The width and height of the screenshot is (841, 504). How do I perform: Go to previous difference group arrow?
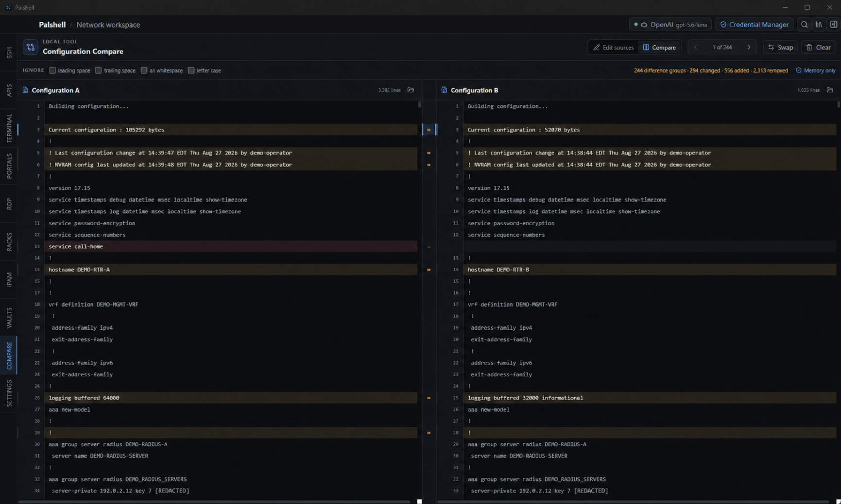(x=695, y=47)
